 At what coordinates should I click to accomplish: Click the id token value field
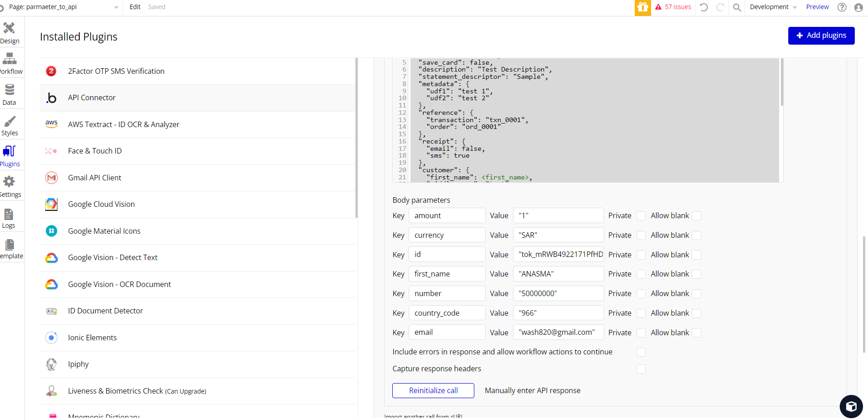pyautogui.click(x=559, y=255)
